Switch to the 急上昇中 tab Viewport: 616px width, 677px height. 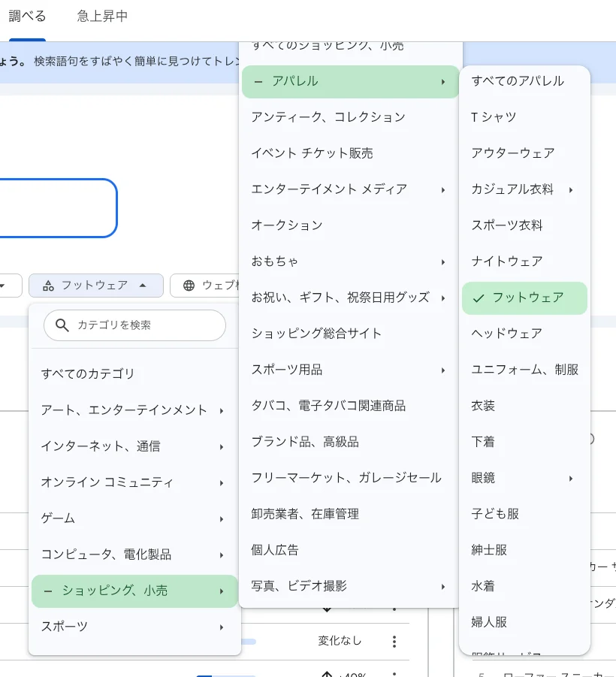(102, 17)
